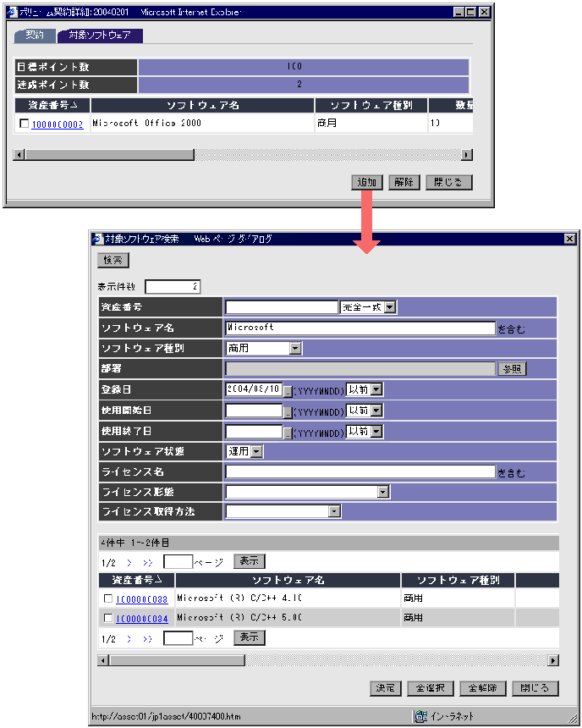Click the Microsoft (R) C/C++ 5.00 cell

(x=288, y=617)
